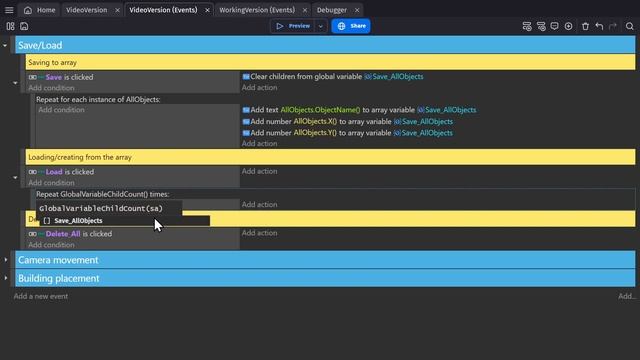Click the Home tab icon
Image resolution: width=640 pixels, height=360 pixels.
[x=28, y=10]
